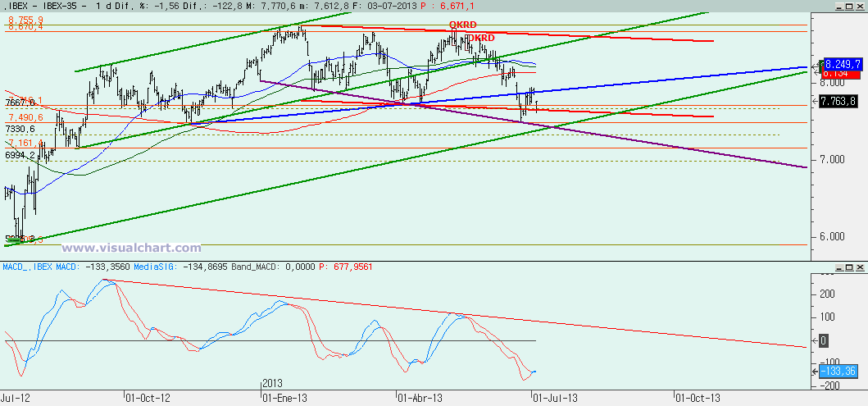Viewport: 868px width, 406px height.
Task: Click the blue 8.249,7 price axis tag
Action: (843, 62)
